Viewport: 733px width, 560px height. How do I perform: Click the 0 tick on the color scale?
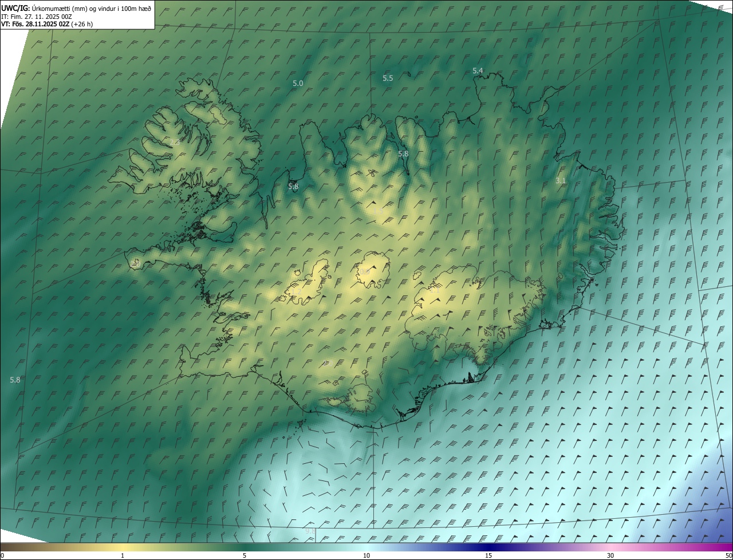pos(2,556)
